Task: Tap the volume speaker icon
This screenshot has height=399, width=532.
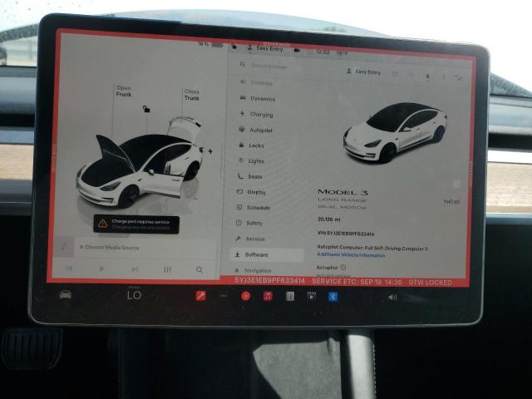Action: tap(392, 297)
